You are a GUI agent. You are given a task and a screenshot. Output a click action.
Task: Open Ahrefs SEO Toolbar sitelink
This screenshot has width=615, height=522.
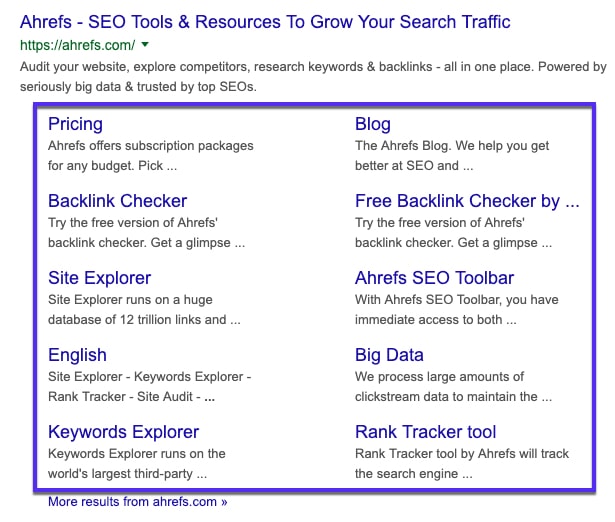pyautogui.click(x=434, y=278)
